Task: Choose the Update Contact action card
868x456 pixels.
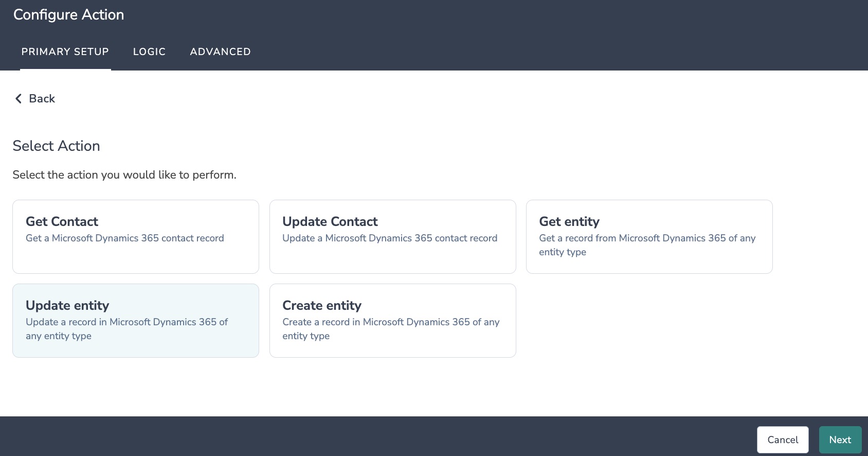Action: coord(393,237)
